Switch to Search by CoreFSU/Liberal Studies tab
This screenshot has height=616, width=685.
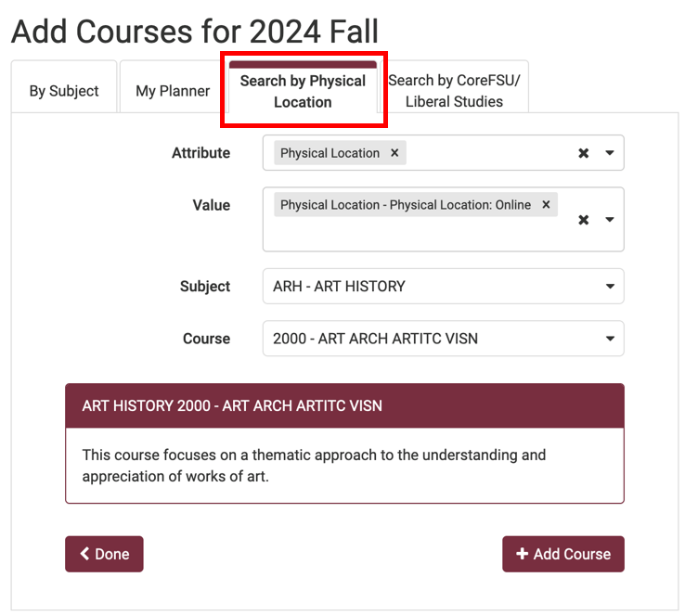click(x=454, y=91)
